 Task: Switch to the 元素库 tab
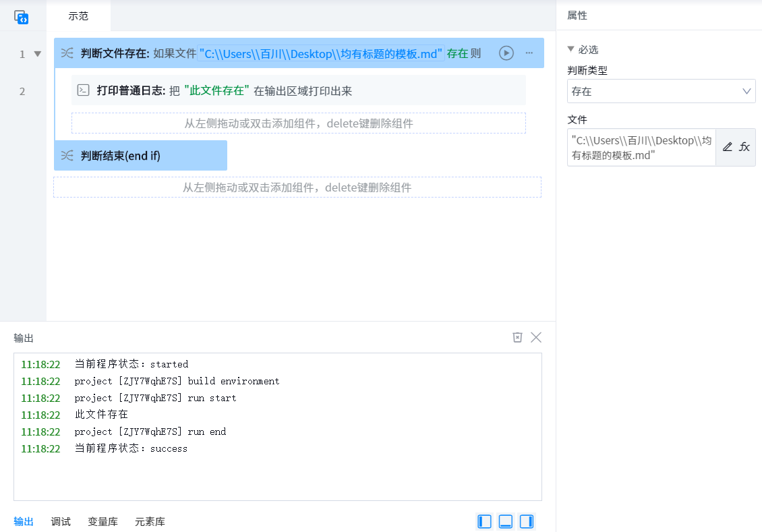tap(150, 521)
